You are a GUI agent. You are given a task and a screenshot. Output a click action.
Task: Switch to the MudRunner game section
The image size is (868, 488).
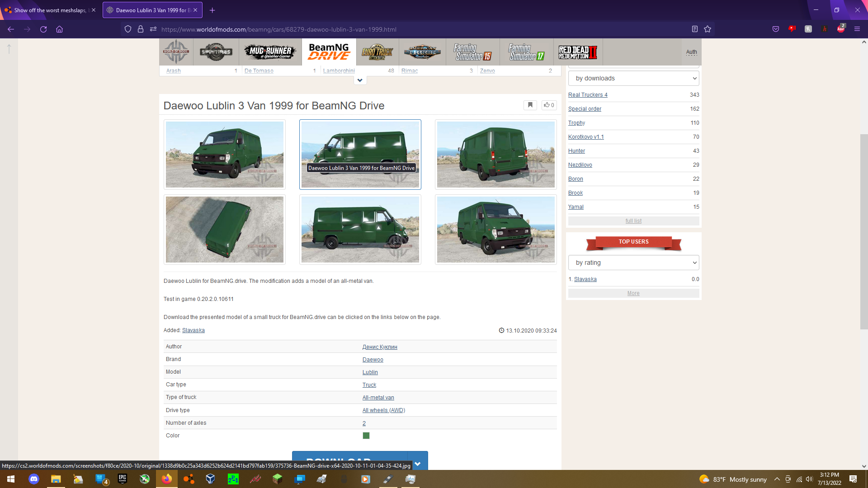tap(270, 52)
